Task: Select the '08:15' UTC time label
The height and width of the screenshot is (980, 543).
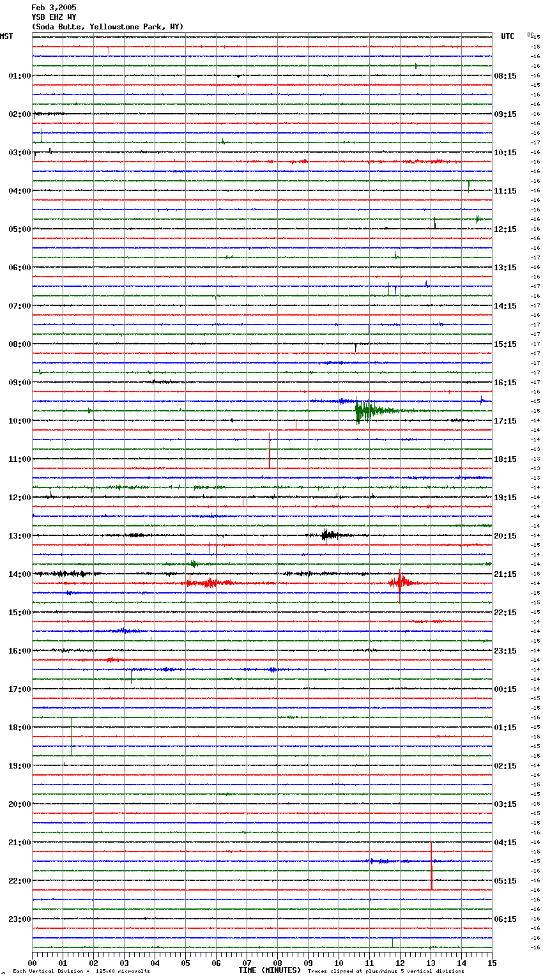Action: coord(505,76)
